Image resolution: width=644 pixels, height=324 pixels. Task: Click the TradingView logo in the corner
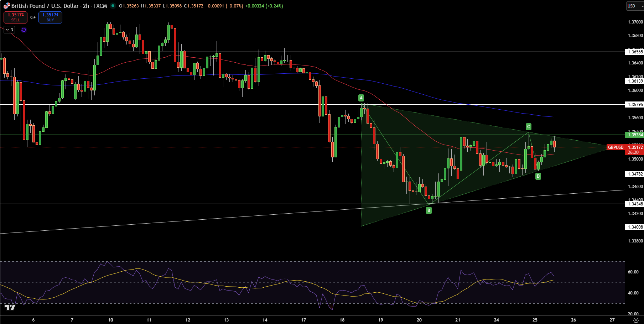[x=10, y=308]
